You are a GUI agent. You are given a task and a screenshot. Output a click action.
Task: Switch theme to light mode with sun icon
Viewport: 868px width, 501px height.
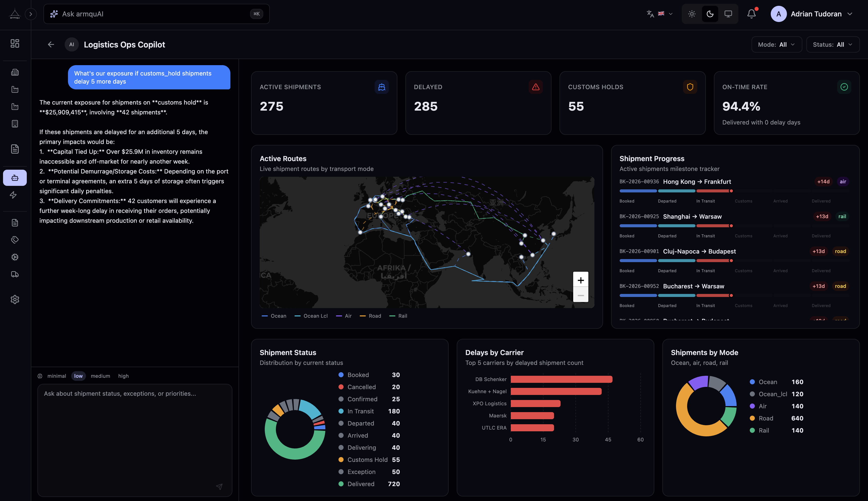pyautogui.click(x=691, y=14)
